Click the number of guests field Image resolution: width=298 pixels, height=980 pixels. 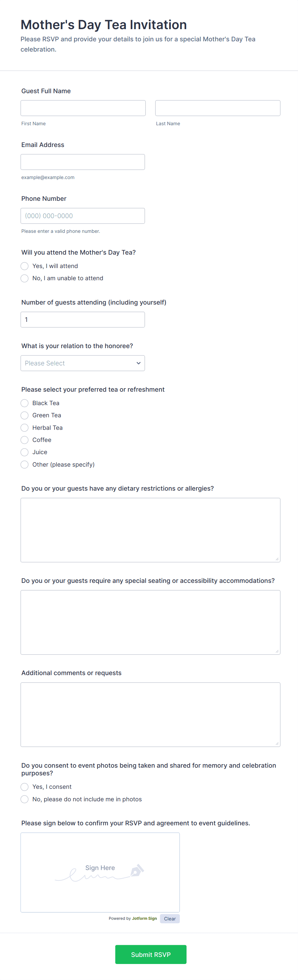pos(83,320)
